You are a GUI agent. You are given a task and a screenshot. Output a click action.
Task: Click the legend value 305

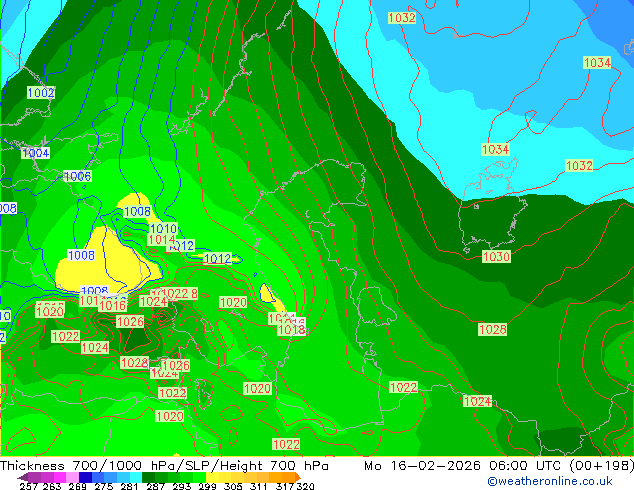click(x=233, y=486)
